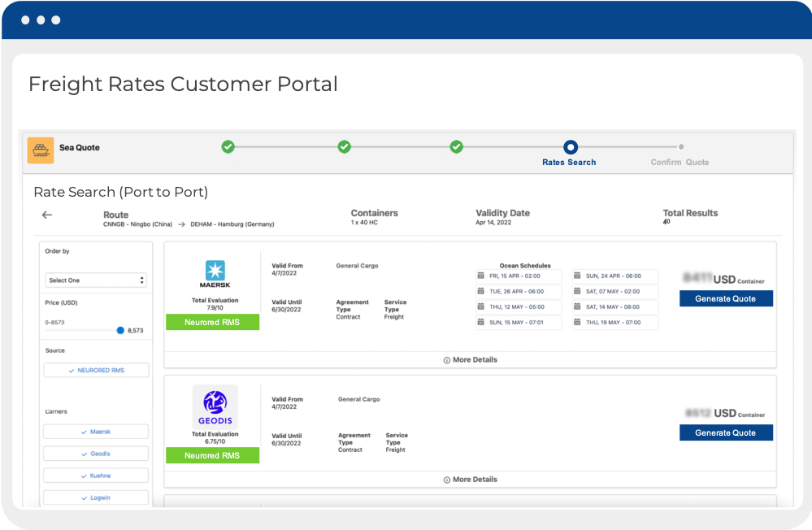The height and width of the screenshot is (530, 812).
Task: Click the back arrow next to Route
Action: click(46, 215)
